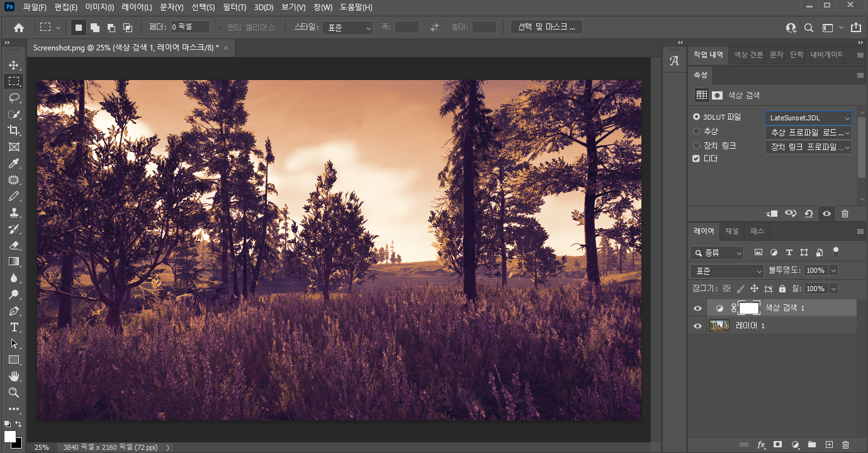Open the 스타일 dropdown set to 표준
The image size is (868, 453).
pyautogui.click(x=349, y=28)
